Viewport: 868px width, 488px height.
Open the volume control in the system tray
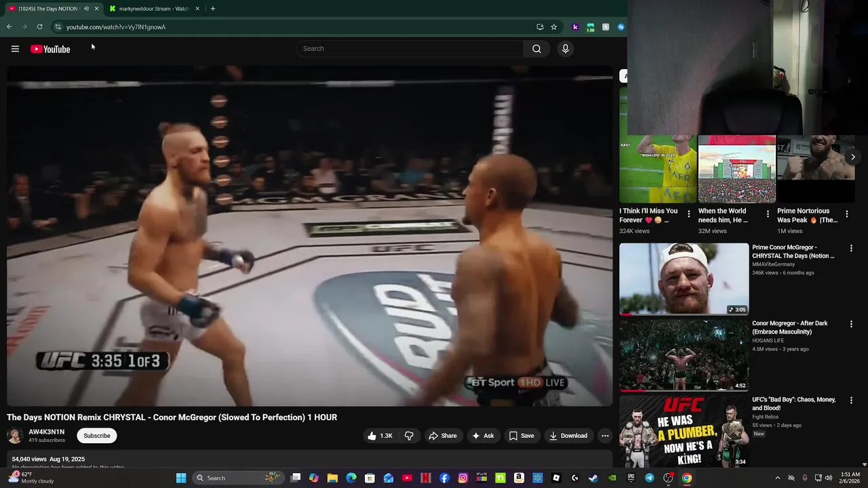pyautogui.click(x=829, y=478)
